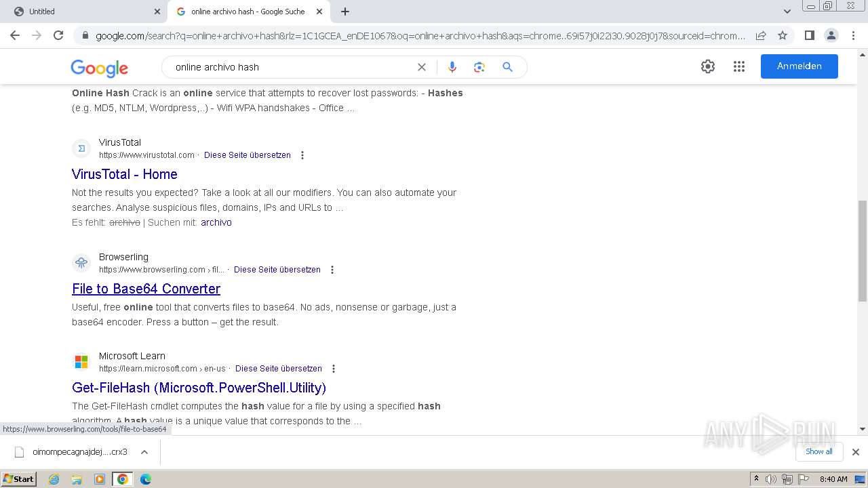This screenshot has height=488, width=868.
Task: Open Get-FileHash Microsoft PowerShell result
Action: [199, 388]
